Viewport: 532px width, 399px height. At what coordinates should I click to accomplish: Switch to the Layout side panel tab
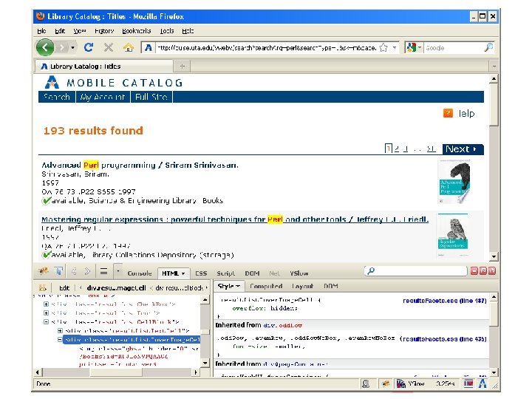302,286
